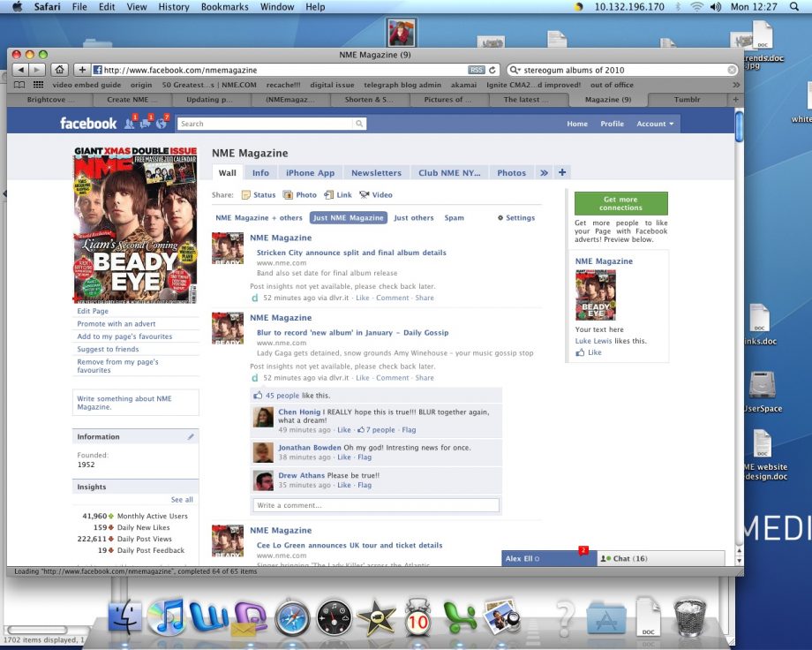This screenshot has height=650, width=812.
Task: Click Promote with an advert link
Action: 116,323
